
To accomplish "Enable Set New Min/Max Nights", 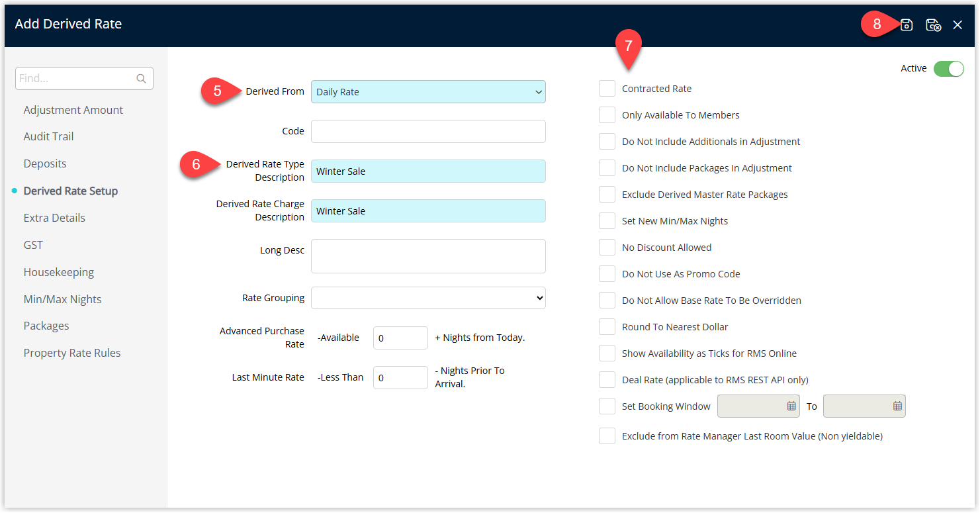I will [x=607, y=220].
